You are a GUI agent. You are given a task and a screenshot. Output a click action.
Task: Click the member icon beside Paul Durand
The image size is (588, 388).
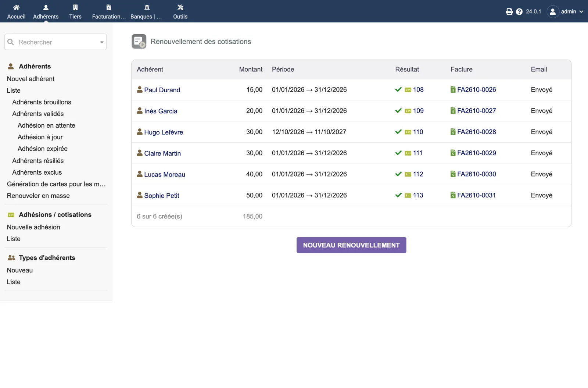[x=140, y=89]
